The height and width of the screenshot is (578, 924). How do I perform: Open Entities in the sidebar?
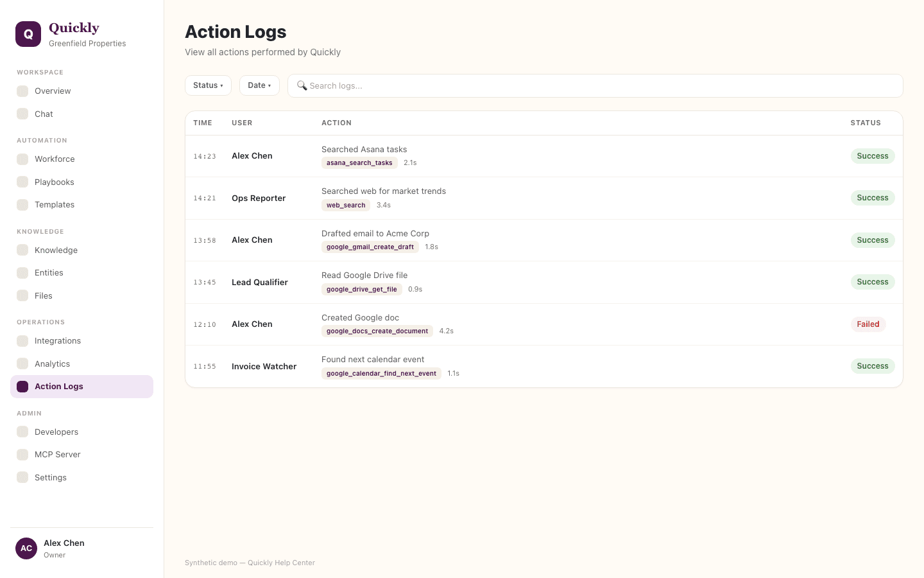point(81,273)
